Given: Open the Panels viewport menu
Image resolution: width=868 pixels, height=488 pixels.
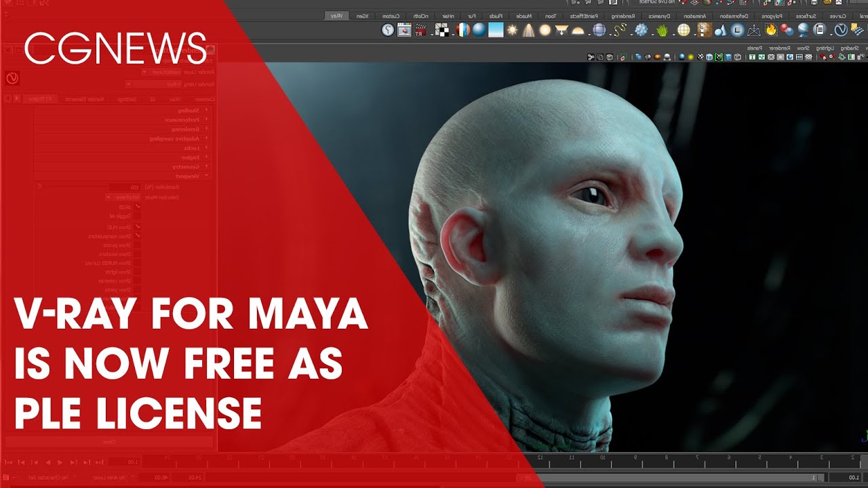Looking at the screenshot, I should (x=754, y=48).
